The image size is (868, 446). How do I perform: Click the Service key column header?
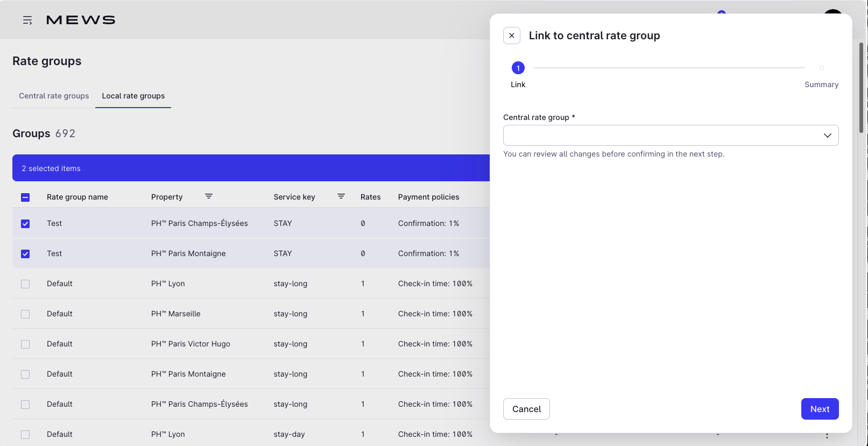294,197
